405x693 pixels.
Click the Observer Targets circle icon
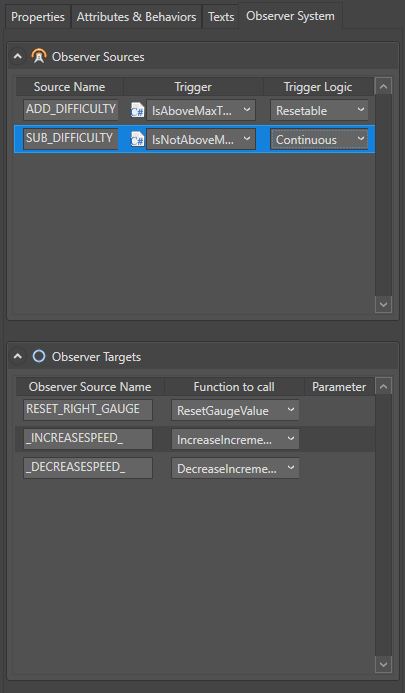(39, 356)
